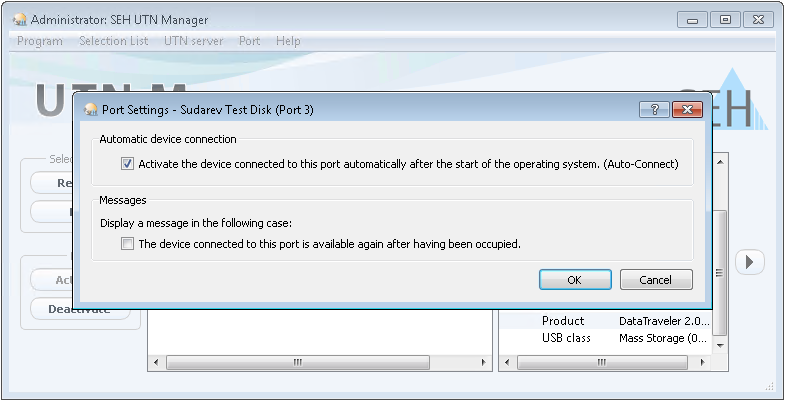Open the UTN server menu

(193, 41)
